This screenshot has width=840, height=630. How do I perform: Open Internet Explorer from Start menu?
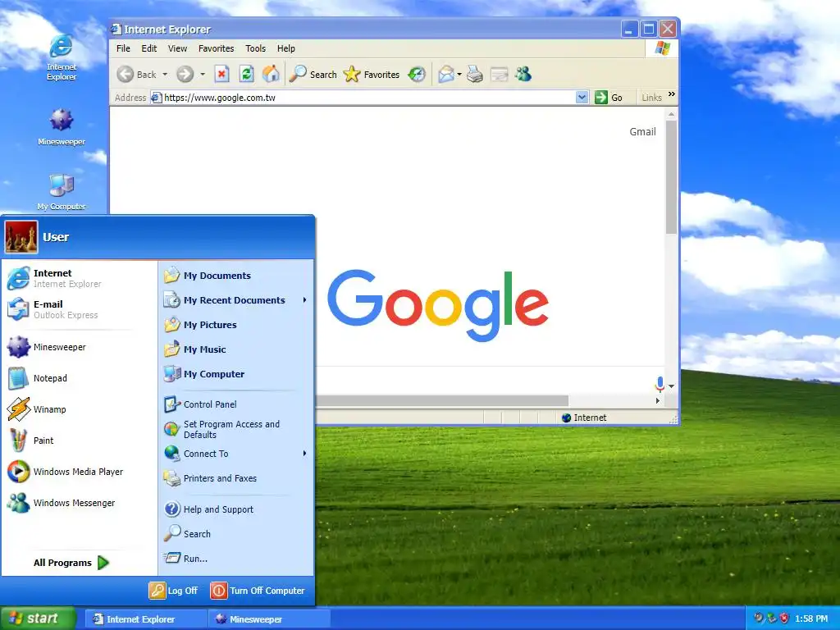click(79, 278)
